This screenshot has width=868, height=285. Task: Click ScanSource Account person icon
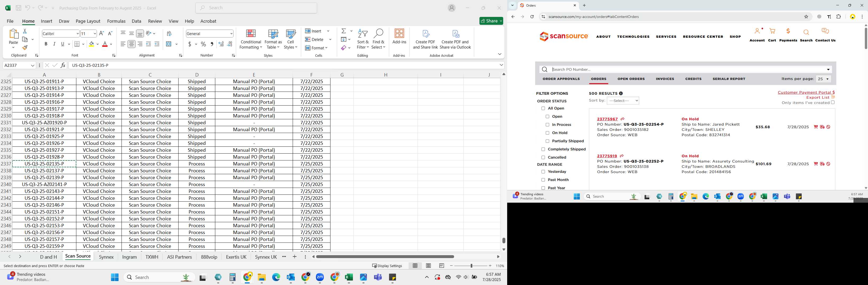757,31
